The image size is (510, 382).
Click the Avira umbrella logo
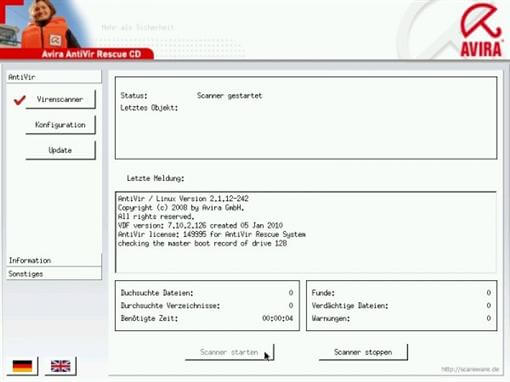(481, 31)
